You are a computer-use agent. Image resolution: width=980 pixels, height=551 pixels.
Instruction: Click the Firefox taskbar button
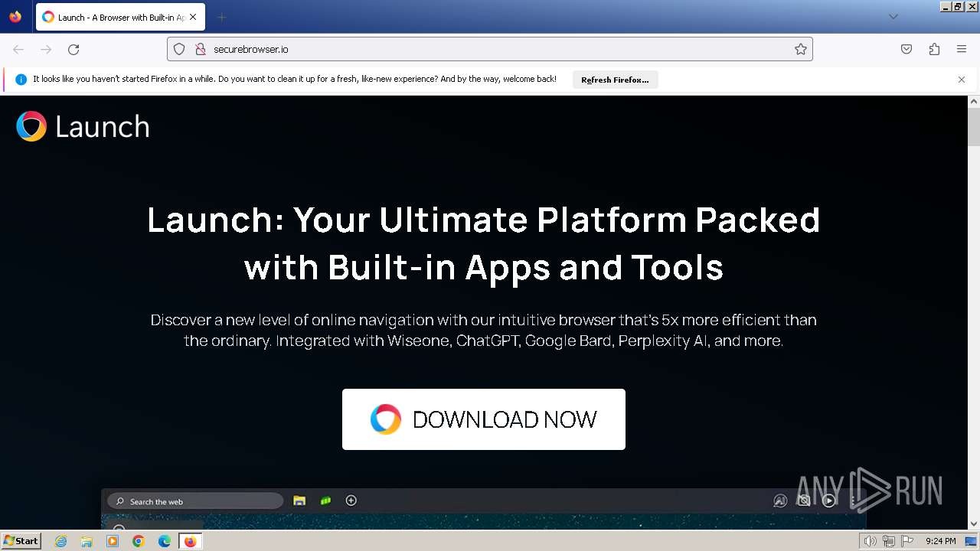(x=191, y=541)
